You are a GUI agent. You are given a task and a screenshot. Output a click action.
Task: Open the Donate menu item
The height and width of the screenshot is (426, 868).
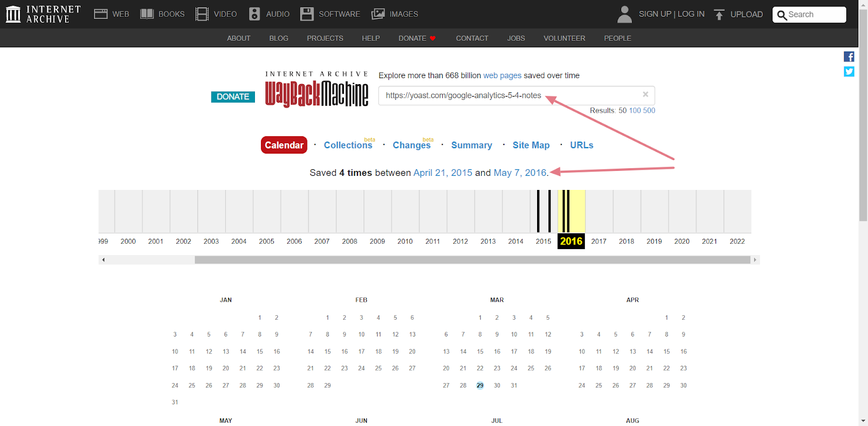[417, 38]
